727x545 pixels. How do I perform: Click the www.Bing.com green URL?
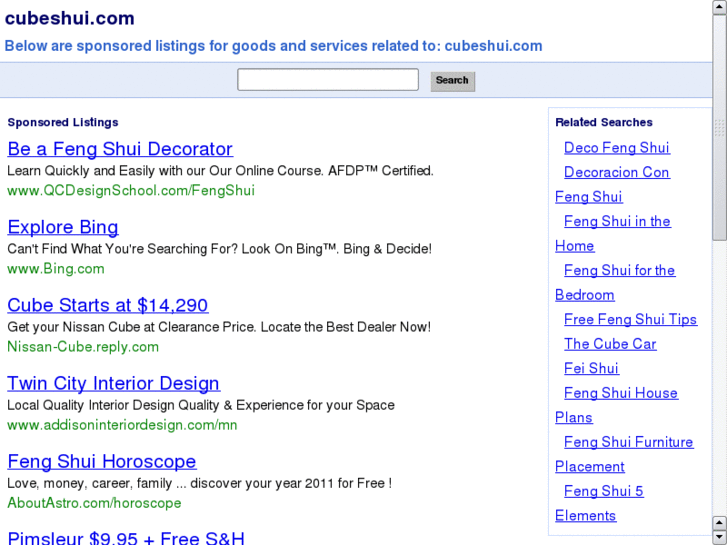(56, 269)
